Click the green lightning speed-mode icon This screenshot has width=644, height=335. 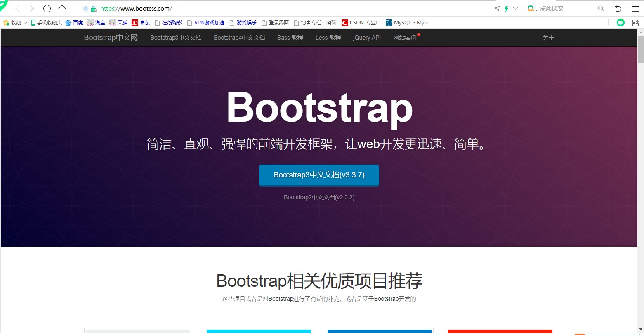(507, 8)
